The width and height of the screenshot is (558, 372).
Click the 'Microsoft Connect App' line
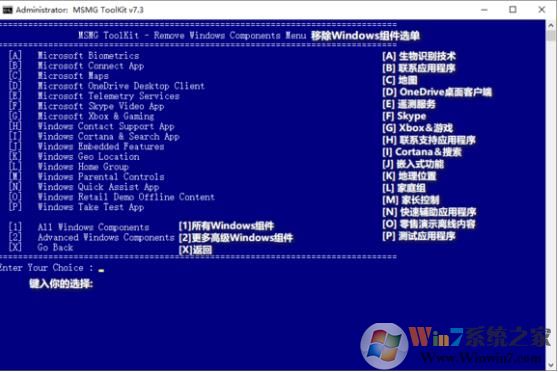91,66
